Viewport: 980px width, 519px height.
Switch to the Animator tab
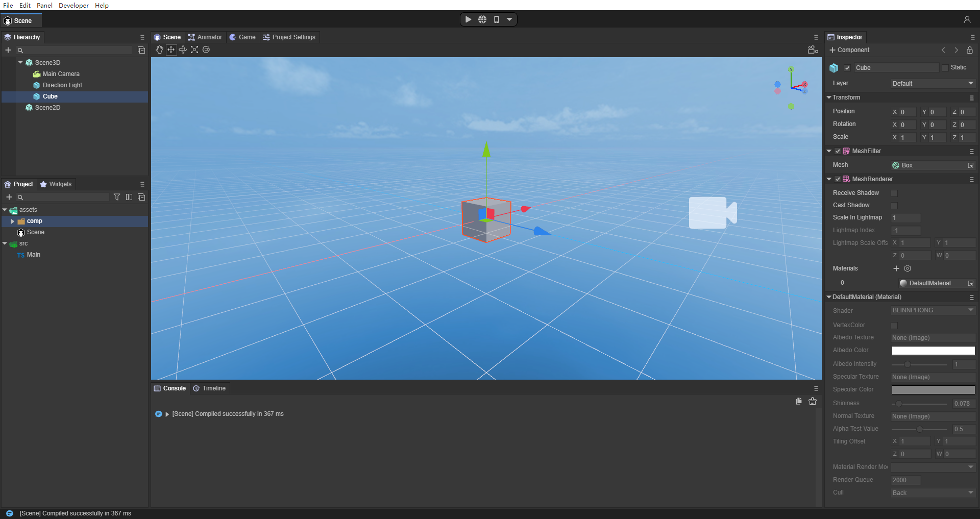coord(205,37)
